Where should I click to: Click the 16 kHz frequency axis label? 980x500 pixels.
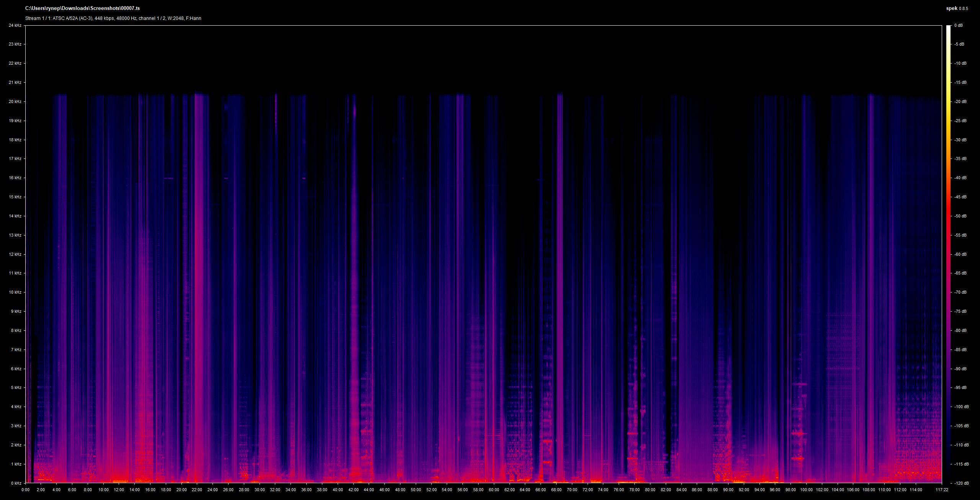(x=15, y=178)
